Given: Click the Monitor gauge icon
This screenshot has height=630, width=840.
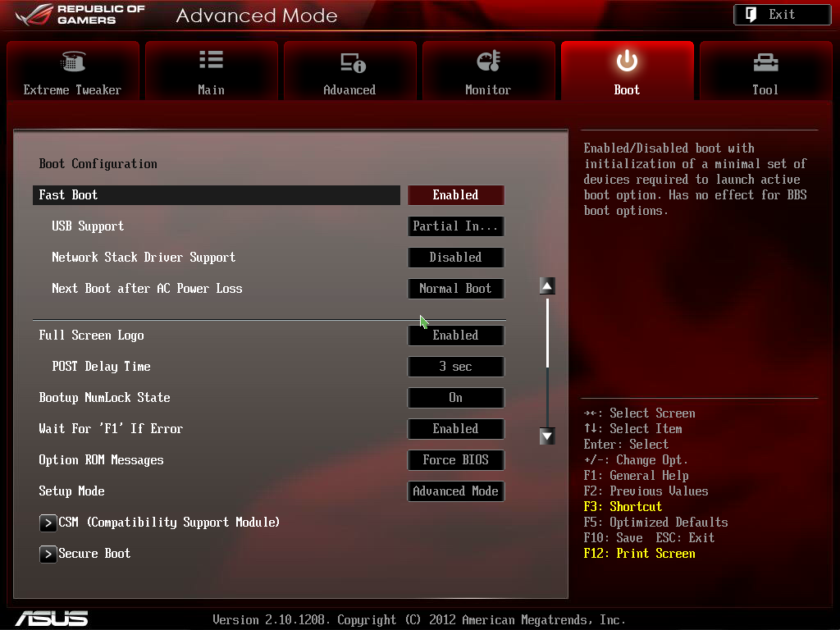Looking at the screenshot, I should 489,61.
